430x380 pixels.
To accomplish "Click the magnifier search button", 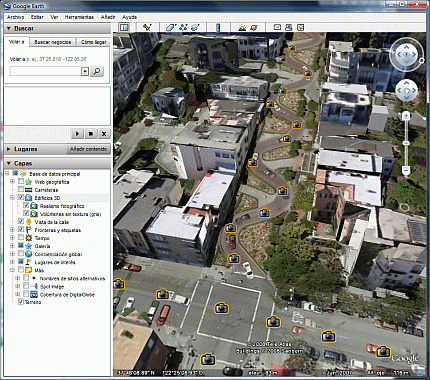I will tap(97, 71).
